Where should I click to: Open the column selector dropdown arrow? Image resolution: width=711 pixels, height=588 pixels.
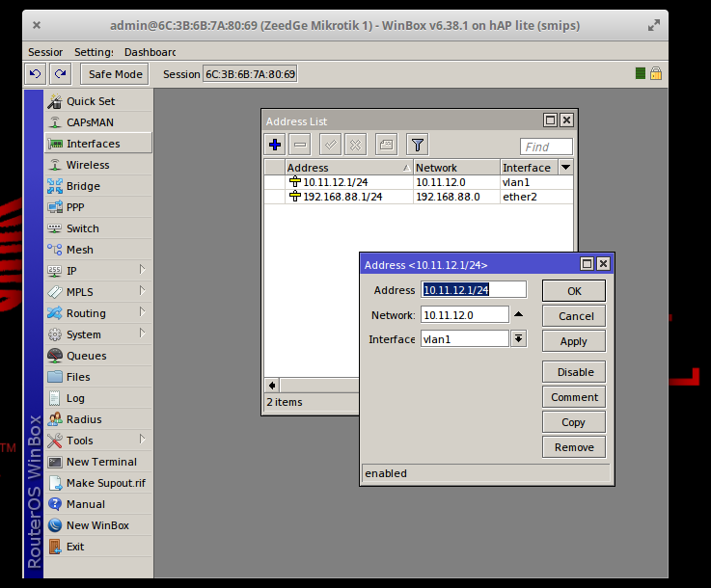pos(566,167)
